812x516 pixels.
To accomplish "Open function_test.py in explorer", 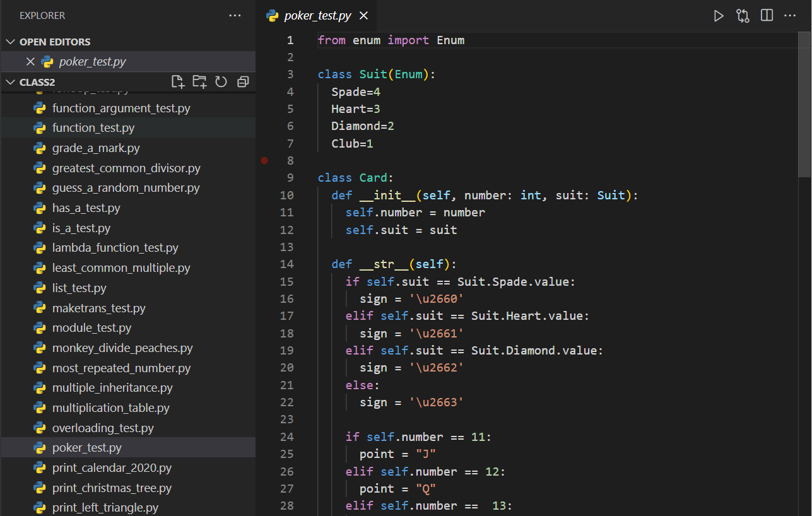I will tap(127, 128).
